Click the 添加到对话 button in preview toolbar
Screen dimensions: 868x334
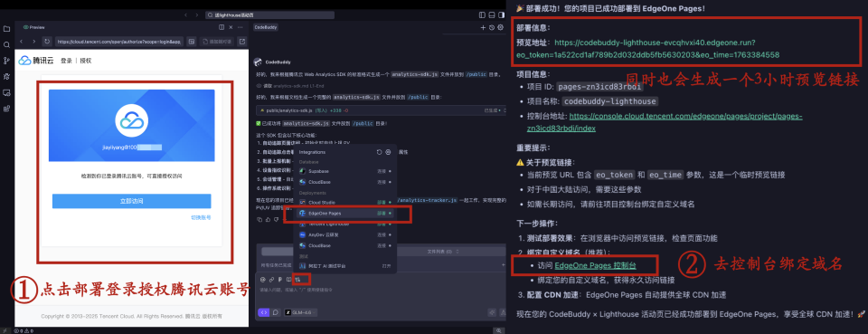point(216,42)
